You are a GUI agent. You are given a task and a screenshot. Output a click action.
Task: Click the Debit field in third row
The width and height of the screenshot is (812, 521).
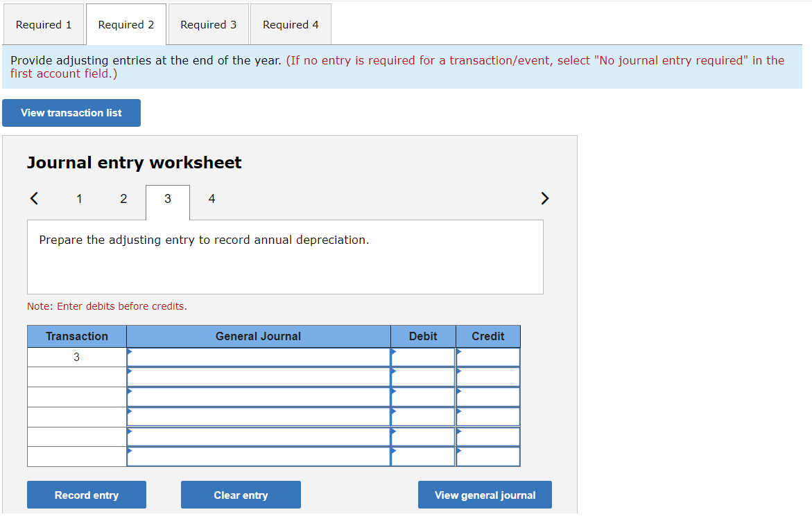[423, 397]
